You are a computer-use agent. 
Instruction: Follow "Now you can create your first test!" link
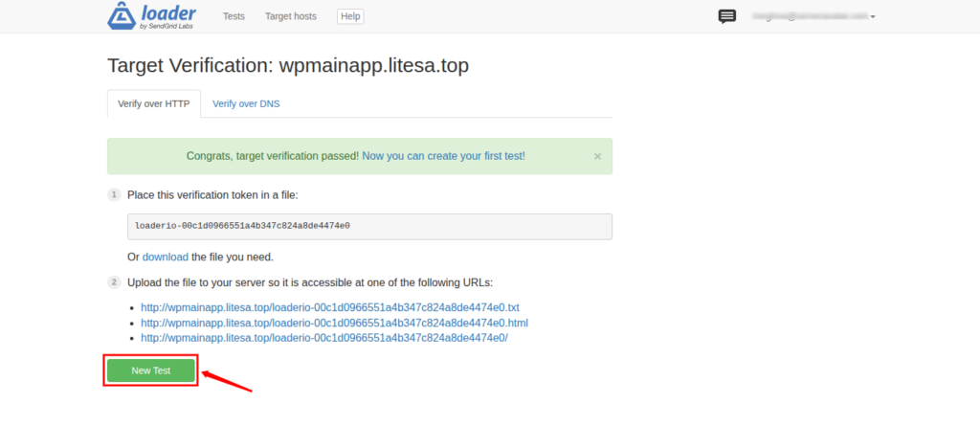coord(444,156)
